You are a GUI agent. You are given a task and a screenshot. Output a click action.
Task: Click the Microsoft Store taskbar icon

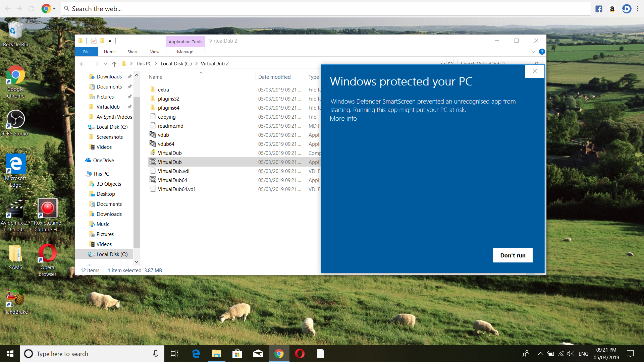tap(237, 354)
